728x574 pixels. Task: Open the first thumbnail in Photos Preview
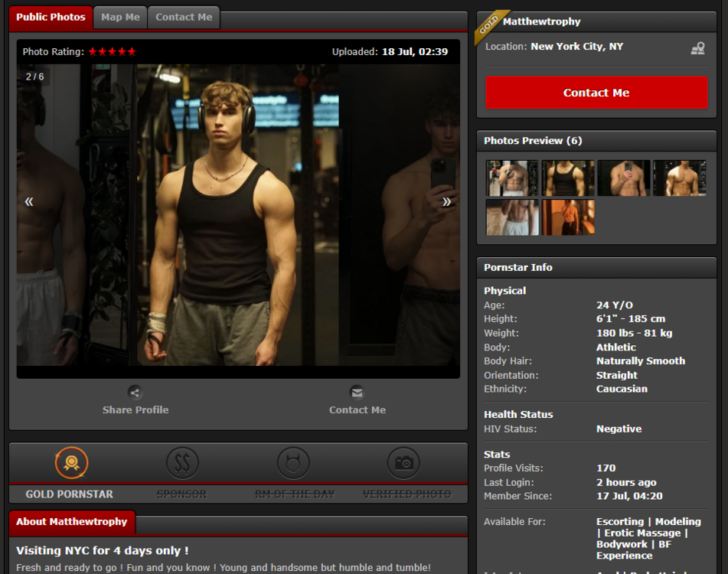click(512, 178)
